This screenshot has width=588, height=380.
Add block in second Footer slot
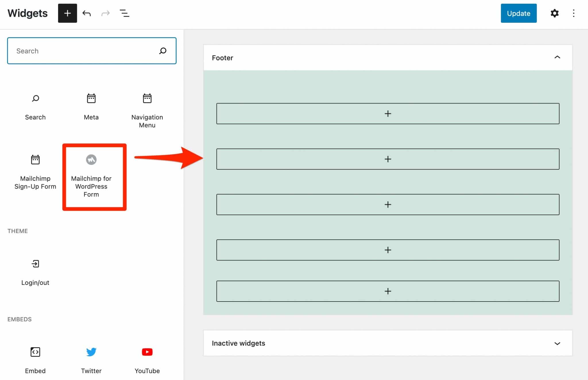pyautogui.click(x=388, y=159)
